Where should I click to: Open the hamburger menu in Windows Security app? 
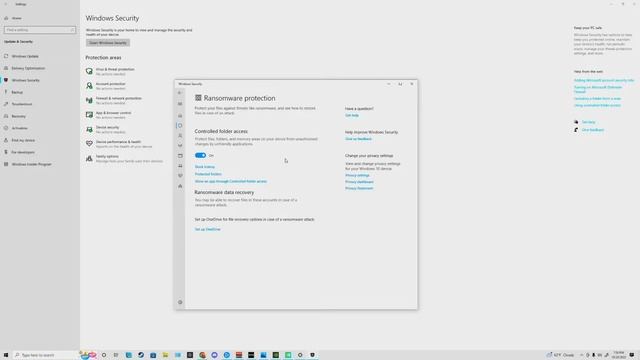(x=180, y=104)
